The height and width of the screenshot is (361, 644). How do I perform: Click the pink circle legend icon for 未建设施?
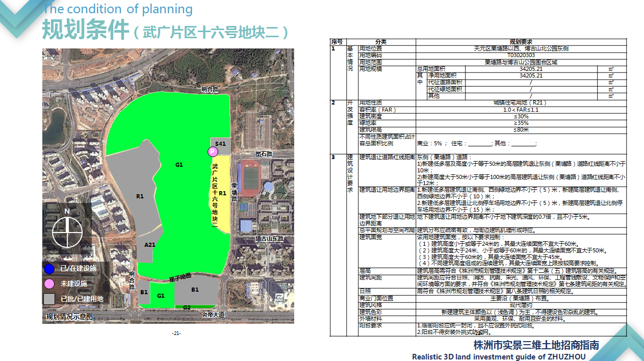(49, 283)
